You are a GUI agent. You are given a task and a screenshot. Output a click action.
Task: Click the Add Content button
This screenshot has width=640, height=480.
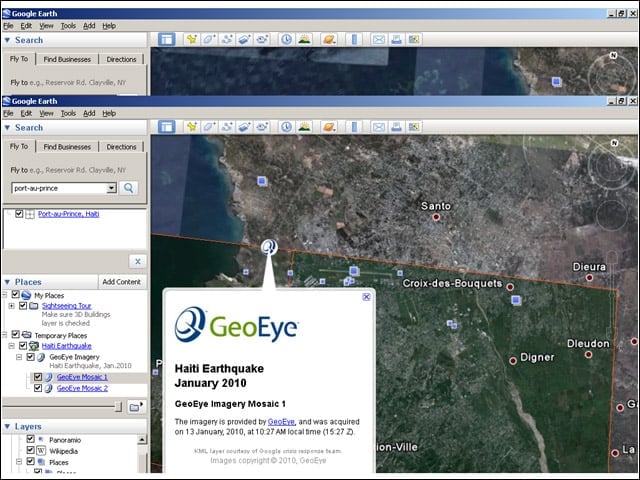coord(122,282)
